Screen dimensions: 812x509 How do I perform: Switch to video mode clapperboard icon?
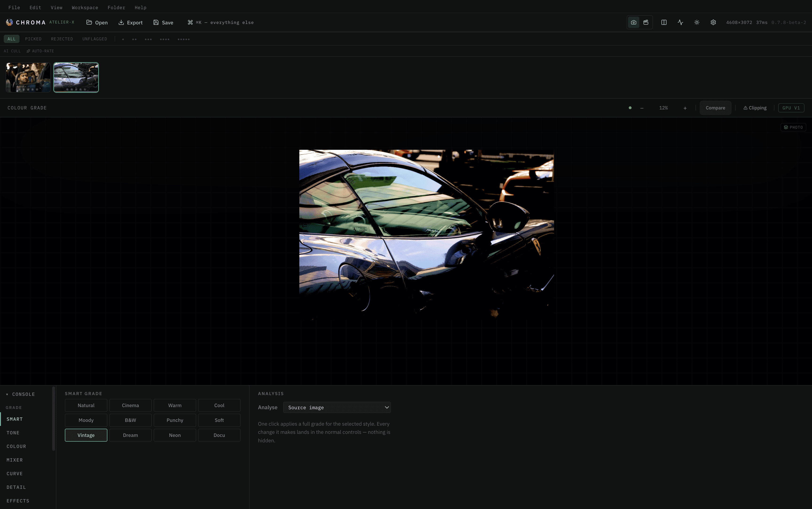coord(646,23)
